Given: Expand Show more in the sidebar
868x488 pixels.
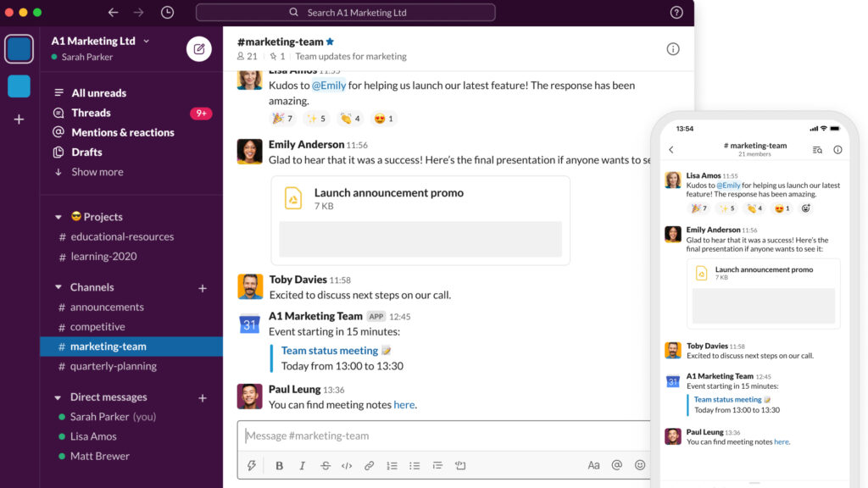Looking at the screenshot, I should [97, 172].
